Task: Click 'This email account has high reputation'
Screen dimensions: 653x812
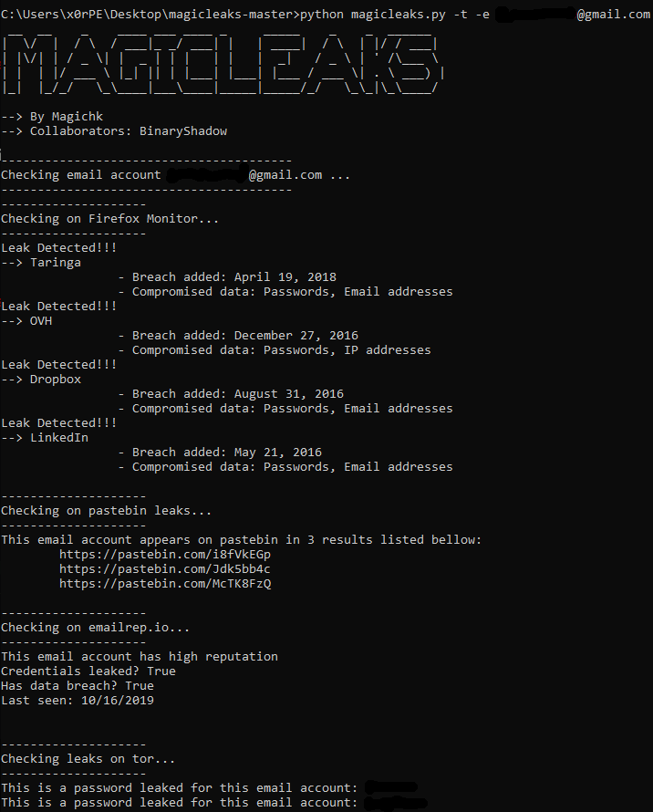Action: click(x=140, y=657)
